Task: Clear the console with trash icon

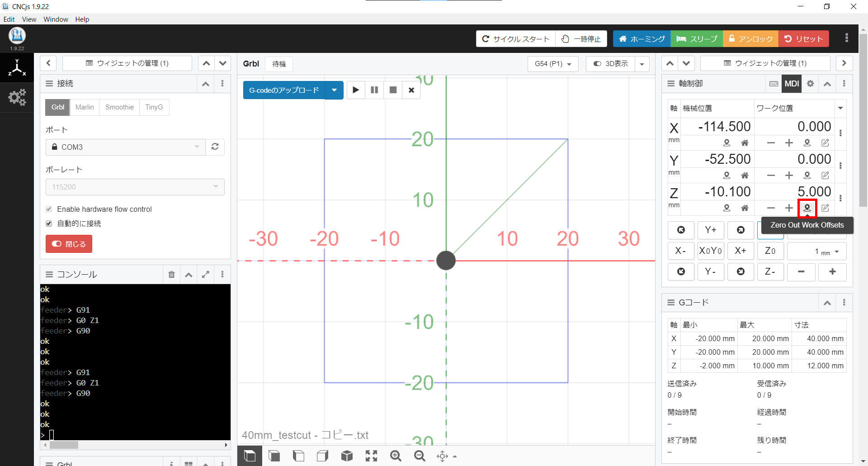Action: [171, 275]
